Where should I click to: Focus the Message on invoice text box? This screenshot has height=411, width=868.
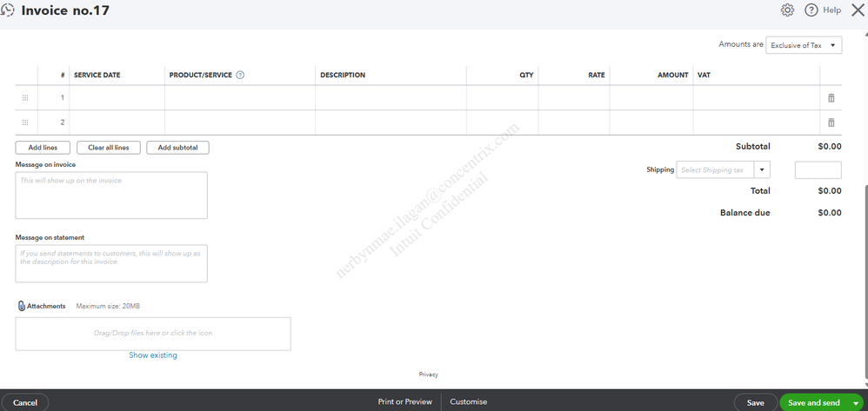pos(111,196)
